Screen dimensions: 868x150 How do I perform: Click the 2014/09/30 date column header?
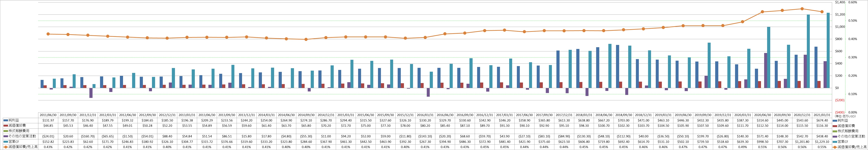pos(306,115)
